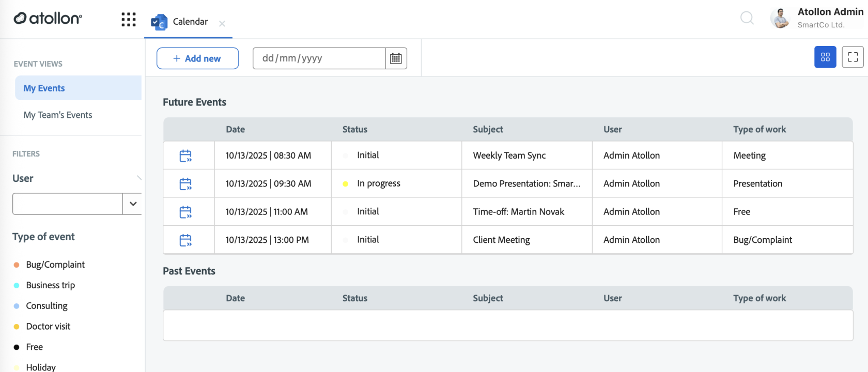The height and width of the screenshot is (372, 868).
Task: Select My Team's Events view
Action: coord(58,115)
